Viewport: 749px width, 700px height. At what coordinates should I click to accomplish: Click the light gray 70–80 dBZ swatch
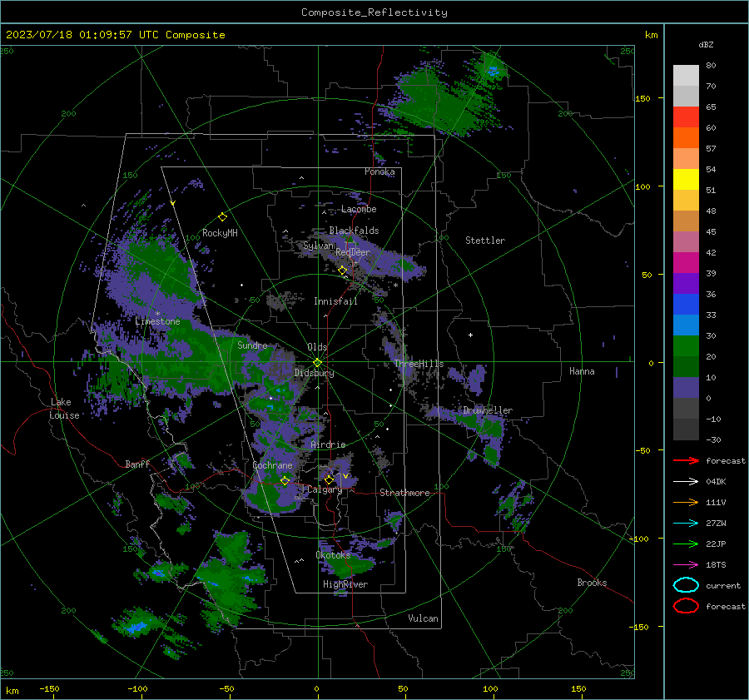click(x=686, y=76)
